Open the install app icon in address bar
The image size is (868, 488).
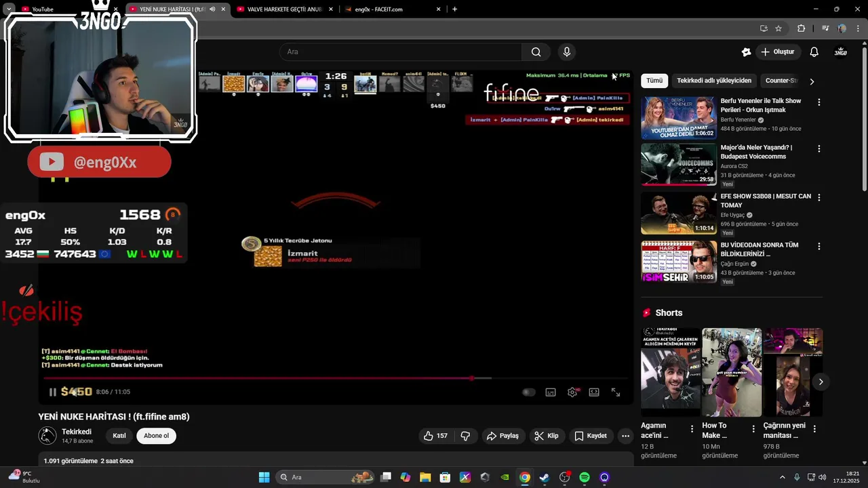click(764, 28)
